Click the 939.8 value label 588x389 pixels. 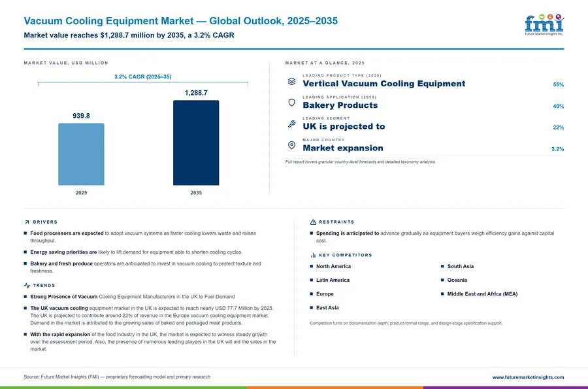(81, 116)
